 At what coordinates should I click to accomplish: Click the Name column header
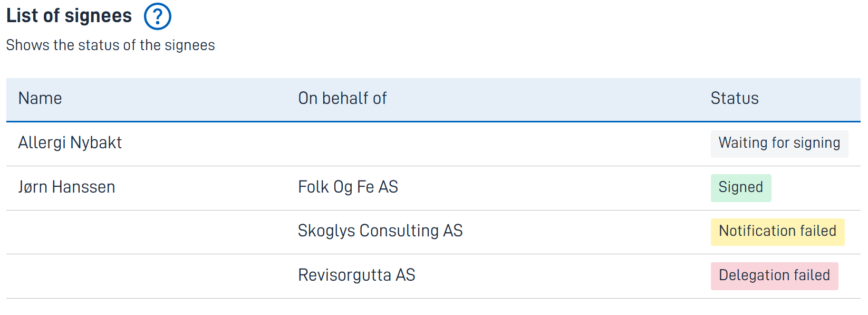click(40, 98)
